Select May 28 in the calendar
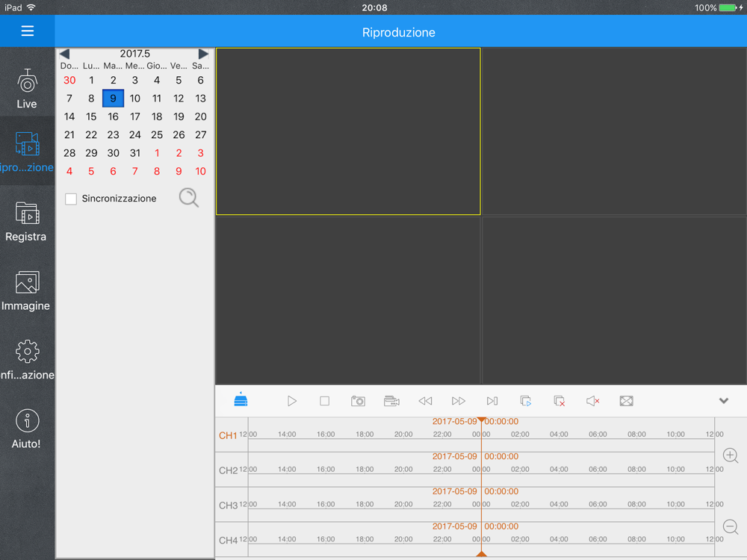Viewport: 747px width, 560px height. coord(69,153)
